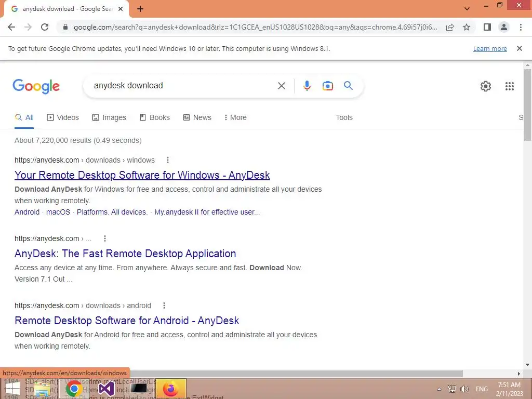This screenshot has height=399, width=532.
Task: Open the Google apps grid
Action: (510, 86)
